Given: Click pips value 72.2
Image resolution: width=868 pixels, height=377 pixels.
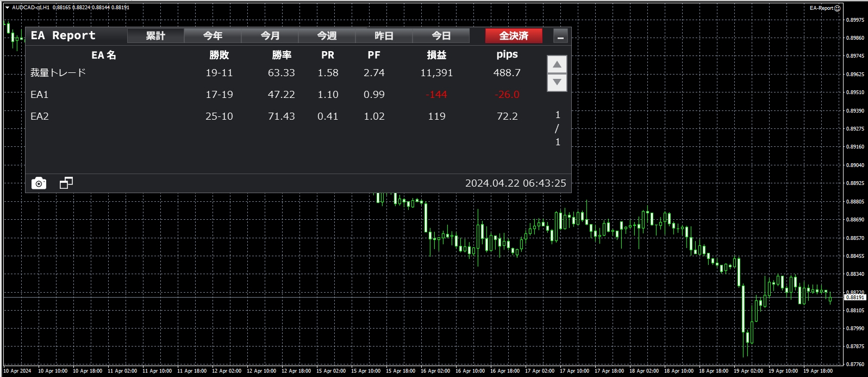Looking at the screenshot, I should [507, 116].
